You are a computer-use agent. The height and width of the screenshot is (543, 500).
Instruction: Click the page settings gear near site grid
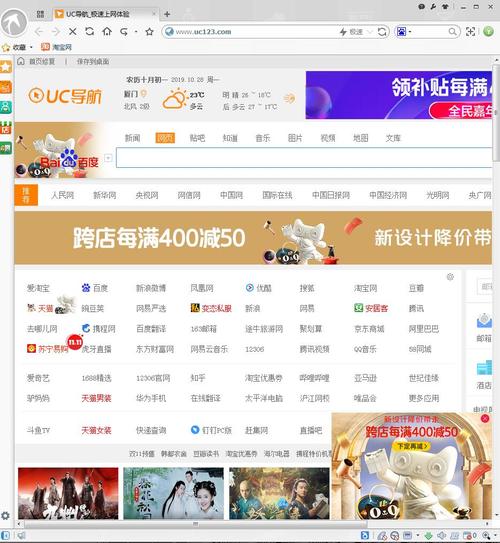450,277
